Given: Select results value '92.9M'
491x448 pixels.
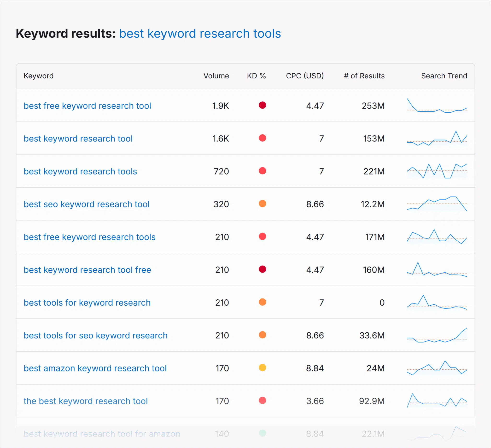Looking at the screenshot, I should click(x=372, y=401).
